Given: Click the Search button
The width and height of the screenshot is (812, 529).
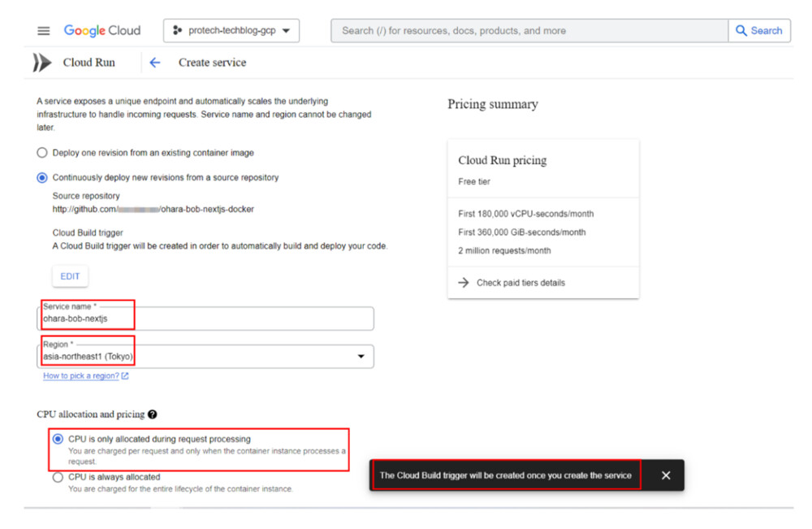Looking at the screenshot, I should 759,31.
